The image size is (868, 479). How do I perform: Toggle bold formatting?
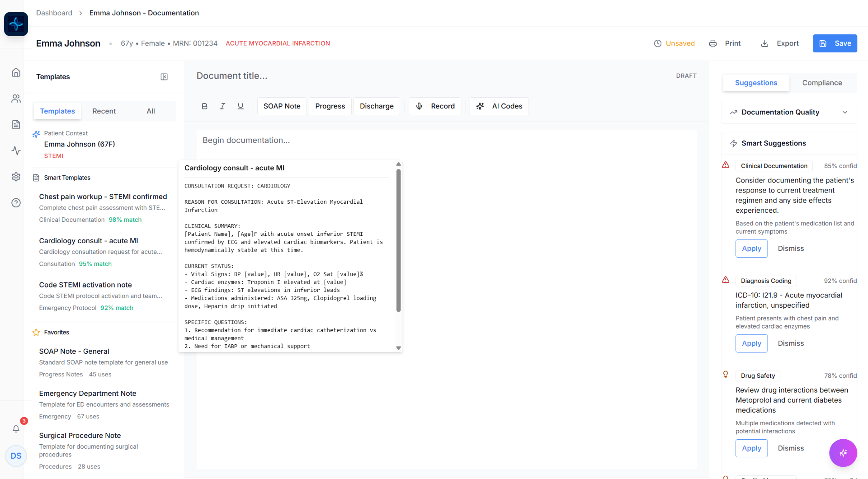pos(204,106)
